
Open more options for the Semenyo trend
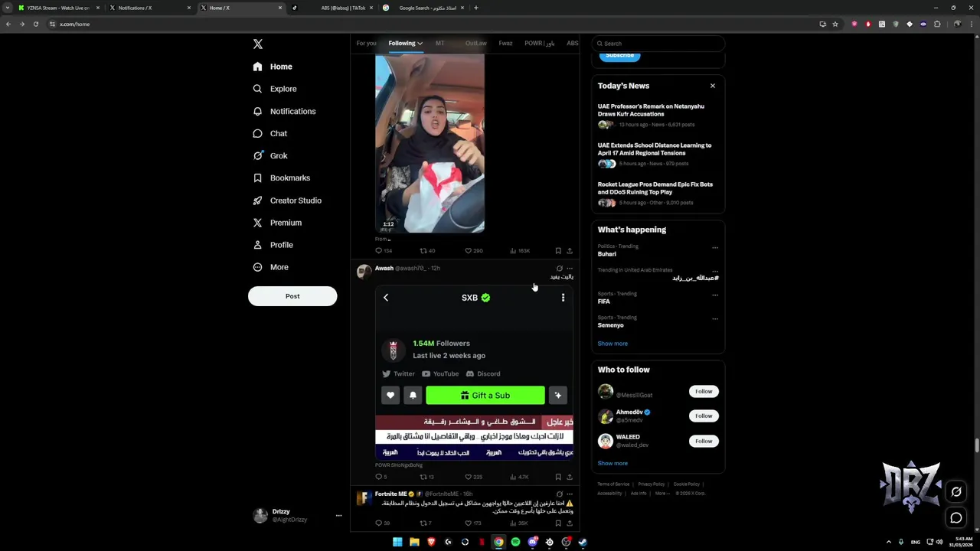pyautogui.click(x=715, y=319)
